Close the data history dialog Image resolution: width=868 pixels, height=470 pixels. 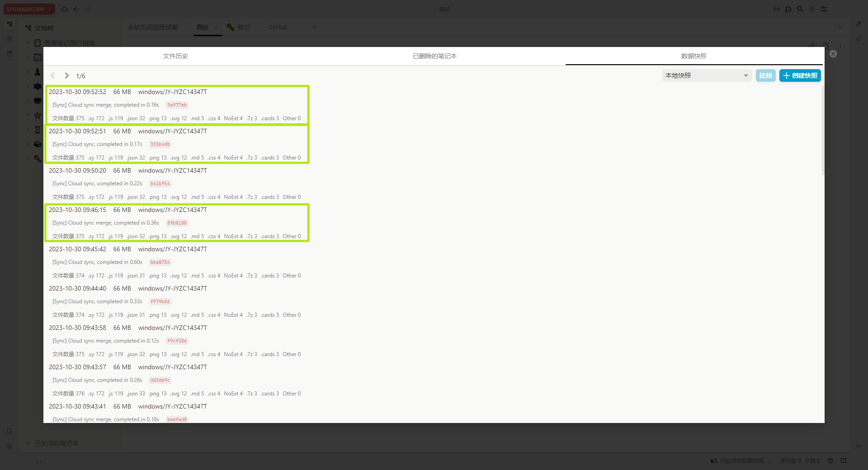pyautogui.click(x=833, y=54)
